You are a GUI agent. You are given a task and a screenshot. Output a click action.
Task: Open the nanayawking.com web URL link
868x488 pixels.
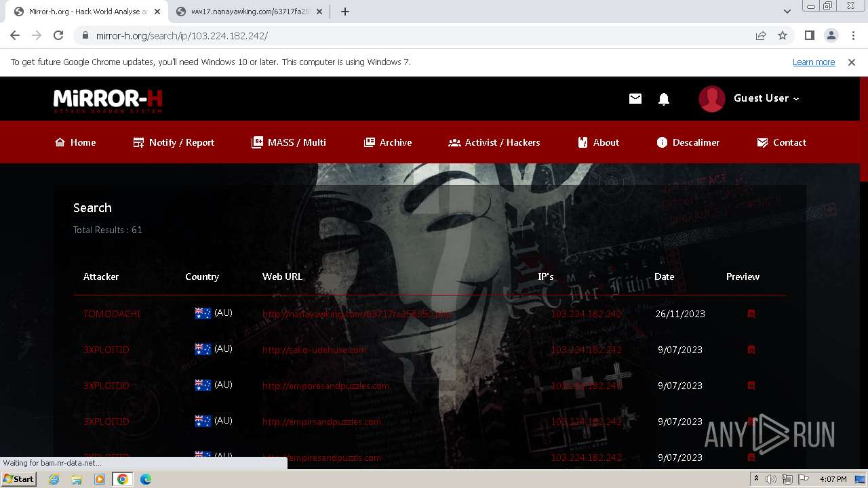click(357, 314)
